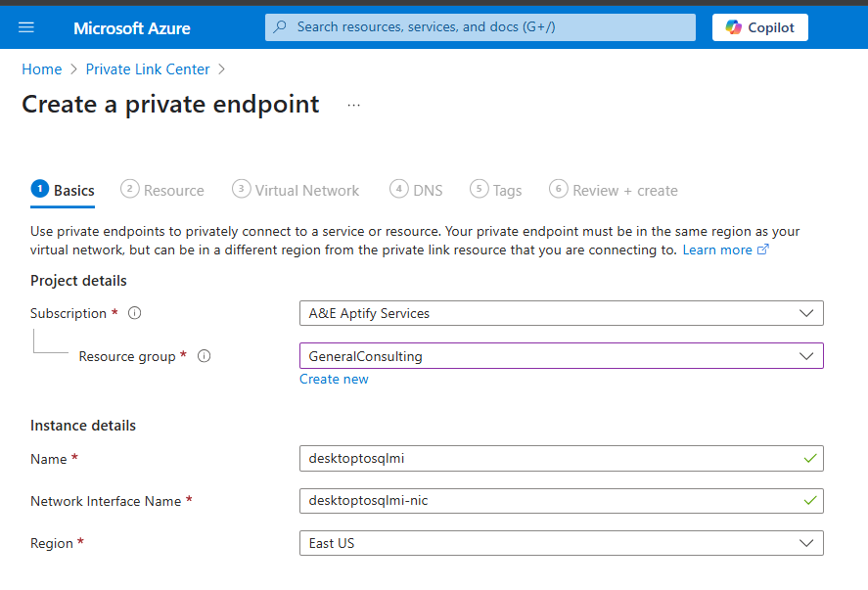Click the step 1 Basics circle

click(40, 189)
